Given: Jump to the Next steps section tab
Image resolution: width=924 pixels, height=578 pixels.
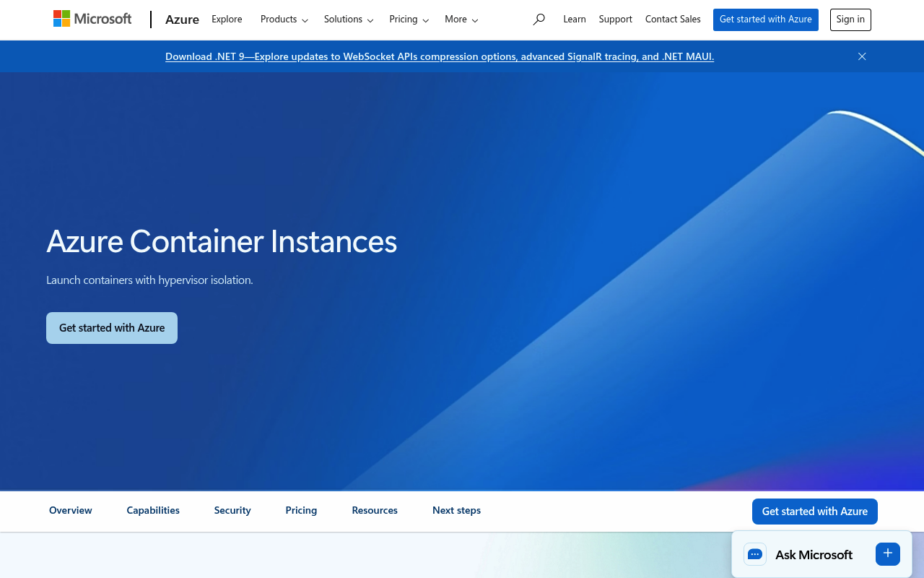Looking at the screenshot, I should (456, 510).
